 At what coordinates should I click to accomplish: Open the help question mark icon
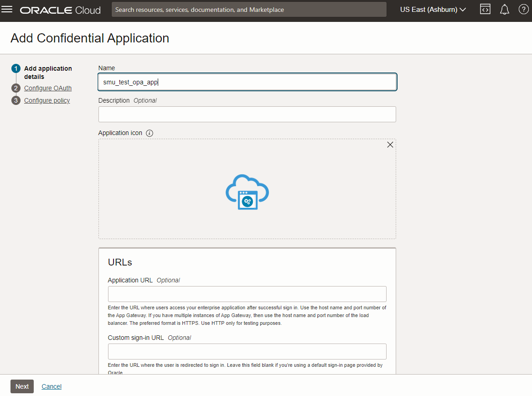(523, 10)
